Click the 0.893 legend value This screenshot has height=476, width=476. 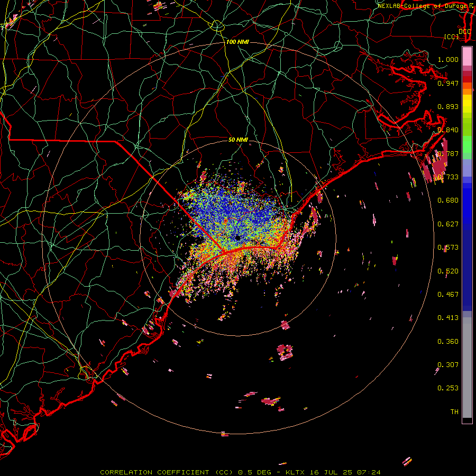[448, 106]
